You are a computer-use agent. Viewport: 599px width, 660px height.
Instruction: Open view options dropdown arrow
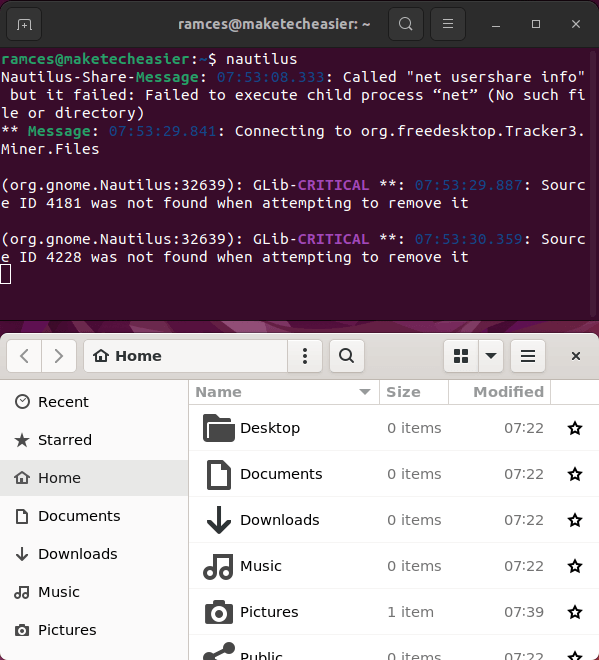pyautogui.click(x=491, y=356)
